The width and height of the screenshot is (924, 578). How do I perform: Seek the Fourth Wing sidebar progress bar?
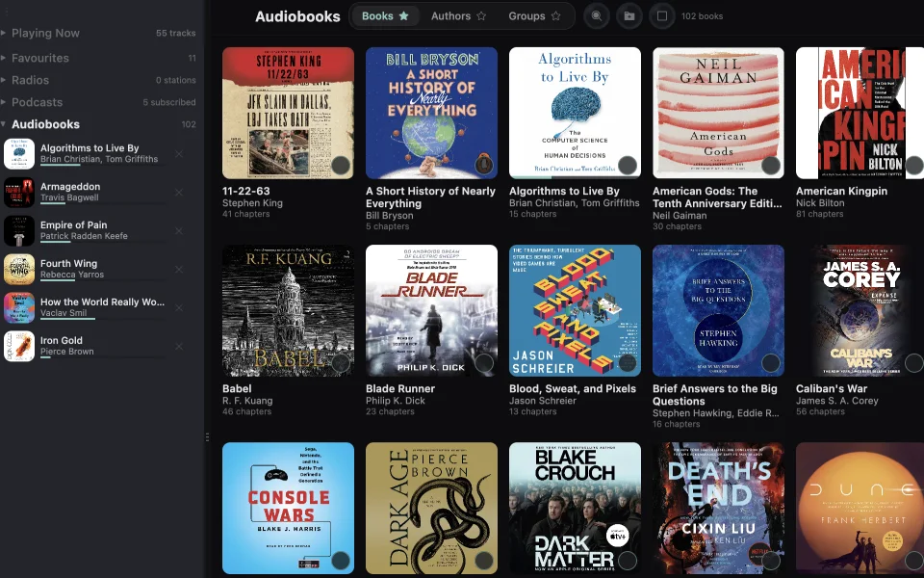pyautogui.click(x=103, y=280)
